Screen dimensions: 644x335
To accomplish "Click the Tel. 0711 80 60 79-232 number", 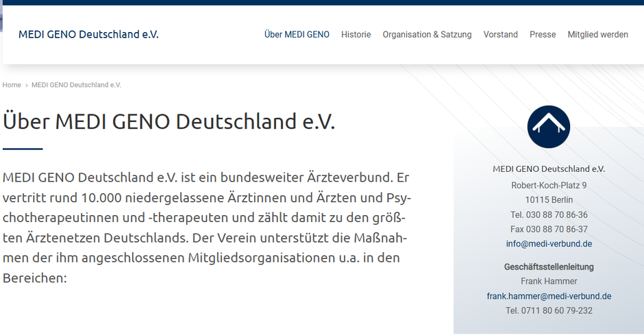I will point(549,310).
